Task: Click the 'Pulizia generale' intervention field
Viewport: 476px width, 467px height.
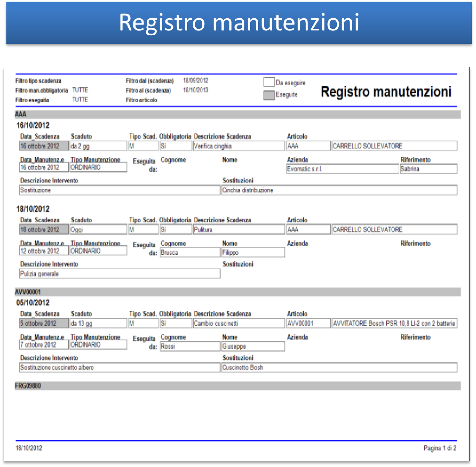Action: [x=120, y=274]
